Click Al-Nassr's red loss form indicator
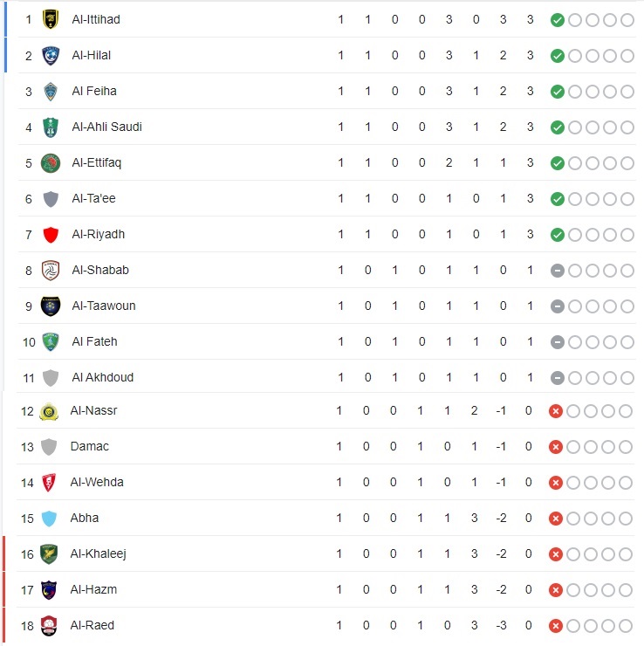Screen dimensions: 644x646 coord(555,410)
